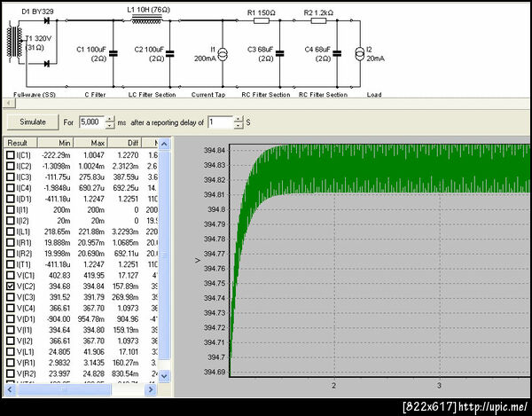Click the Load section label
Viewport: 532px width, 416px height.
(374, 95)
